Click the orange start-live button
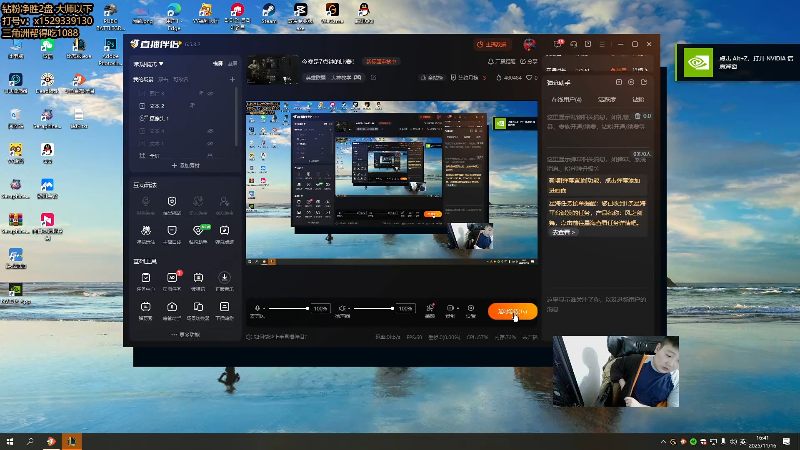800x450 pixels. click(512, 311)
